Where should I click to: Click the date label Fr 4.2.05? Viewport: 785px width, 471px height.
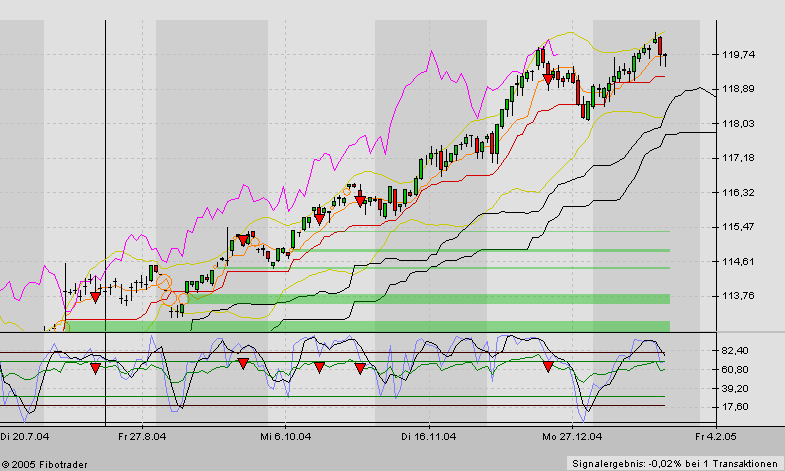715,437
